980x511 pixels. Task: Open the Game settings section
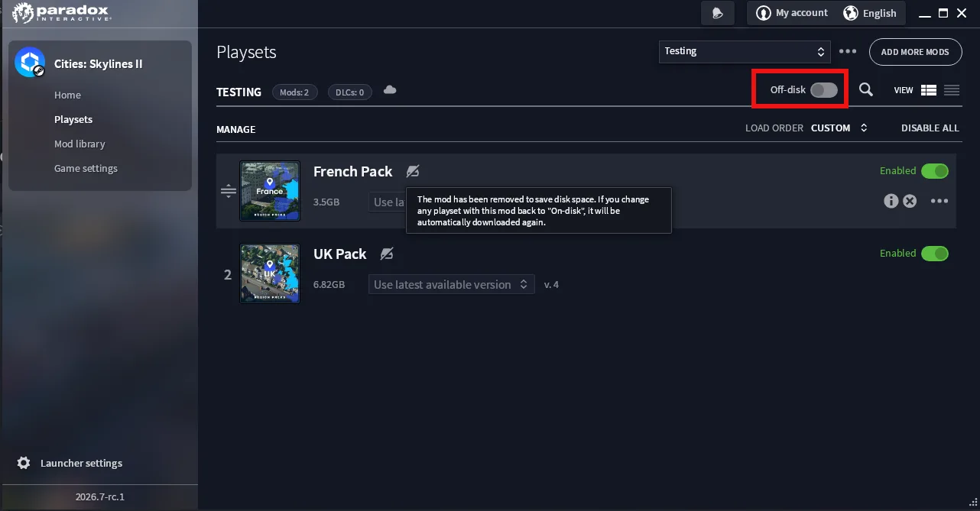pyautogui.click(x=86, y=168)
